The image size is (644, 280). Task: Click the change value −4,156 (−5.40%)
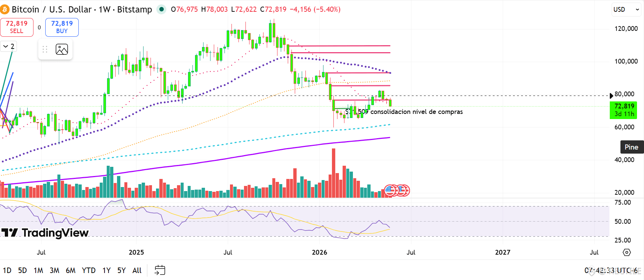pos(315,10)
